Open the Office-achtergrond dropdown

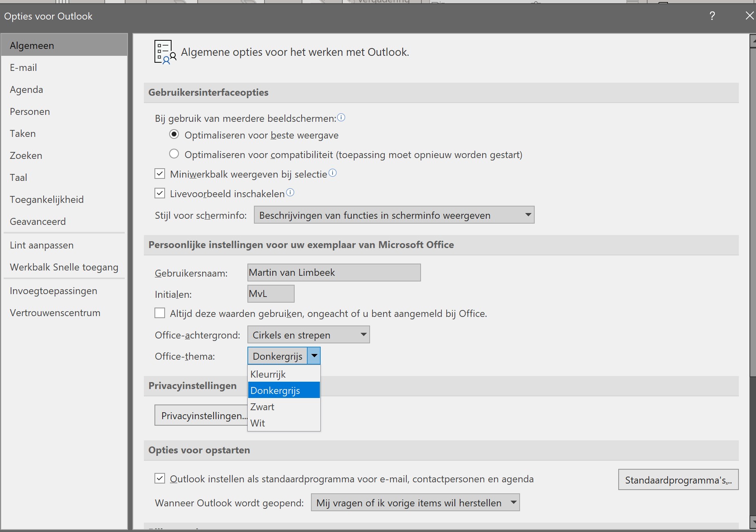[x=309, y=335]
